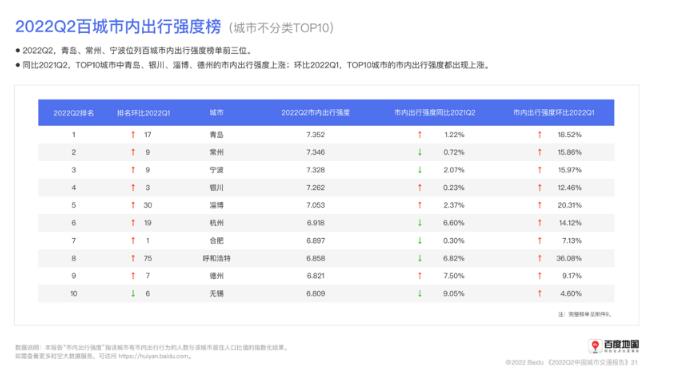Click intensity value 6.821
Image resolution: width=685 pixels, height=384 pixels.
[315, 276]
